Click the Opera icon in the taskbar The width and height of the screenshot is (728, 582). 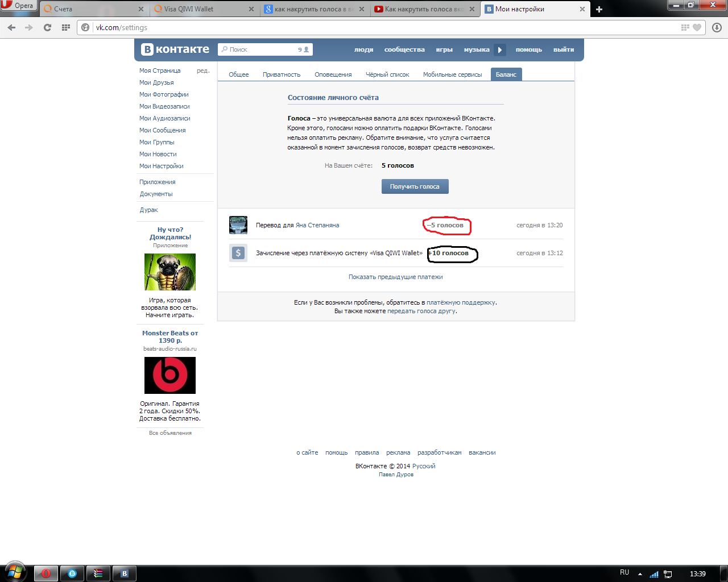[x=46, y=573]
